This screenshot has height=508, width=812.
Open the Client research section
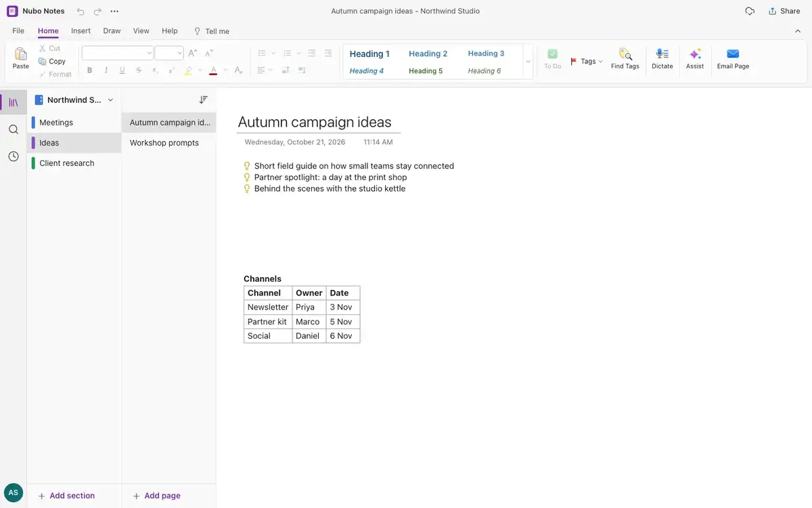click(x=74, y=163)
